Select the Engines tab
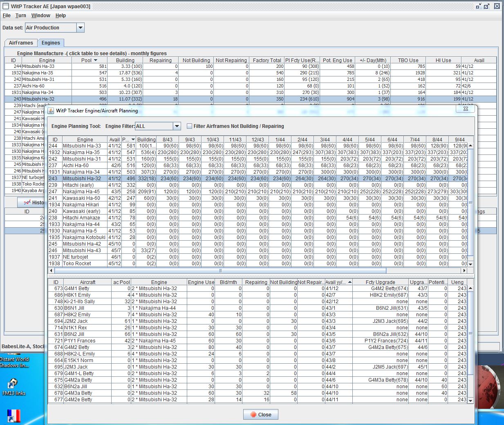Image resolution: width=504 pixels, height=425 pixels. pyautogui.click(x=51, y=43)
